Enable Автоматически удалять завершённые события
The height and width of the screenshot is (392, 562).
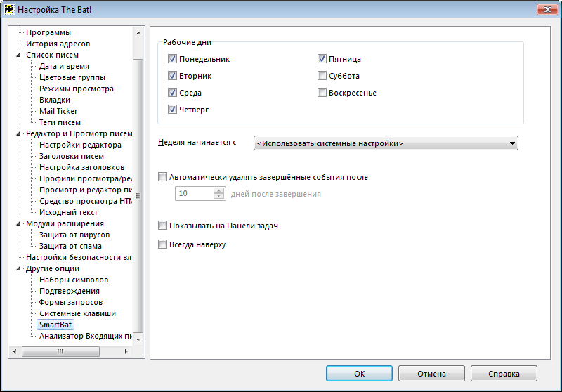point(162,177)
